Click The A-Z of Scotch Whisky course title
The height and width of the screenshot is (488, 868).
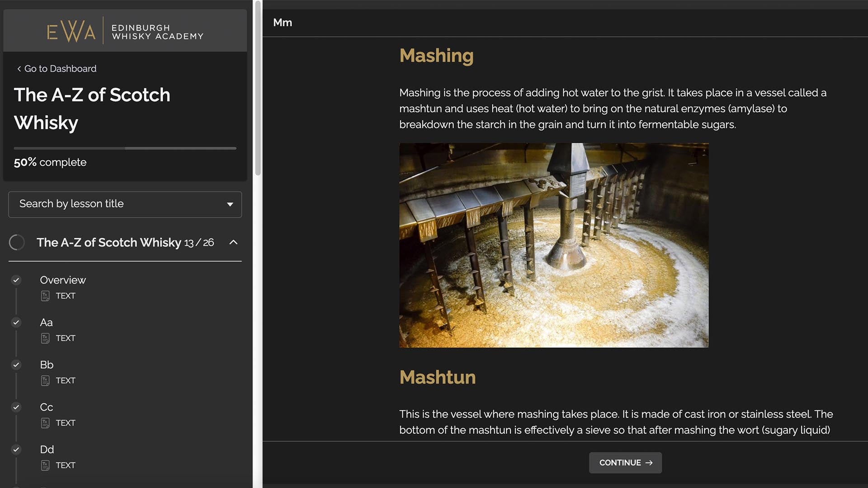click(92, 109)
